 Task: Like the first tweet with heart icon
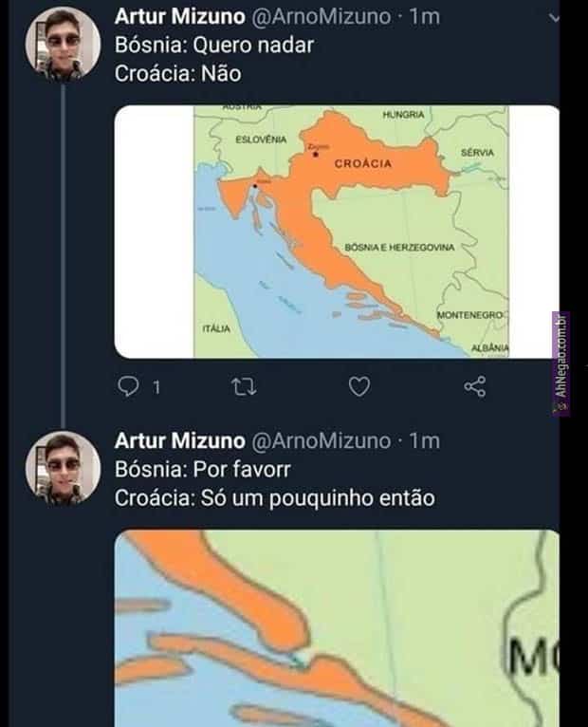point(358,386)
